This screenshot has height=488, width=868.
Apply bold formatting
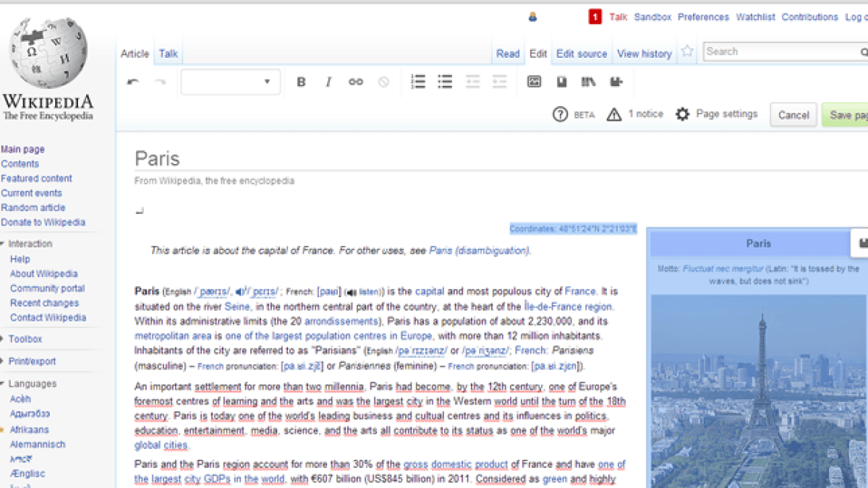[x=301, y=82]
